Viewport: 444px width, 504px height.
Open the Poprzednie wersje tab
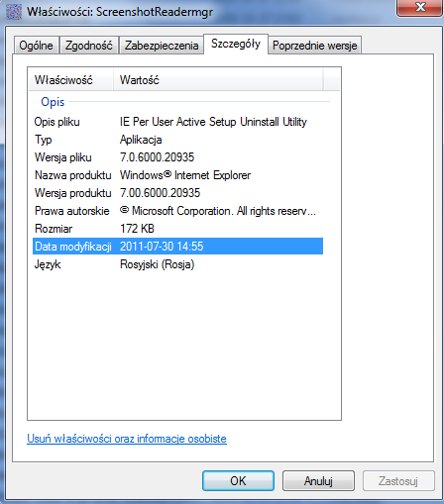click(314, 46)
